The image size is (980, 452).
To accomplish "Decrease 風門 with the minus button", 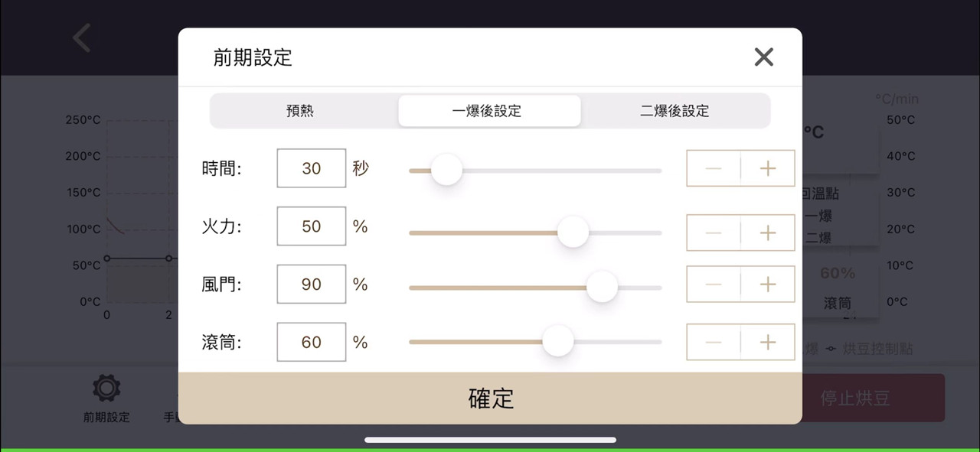I will (x=714, y=285).
